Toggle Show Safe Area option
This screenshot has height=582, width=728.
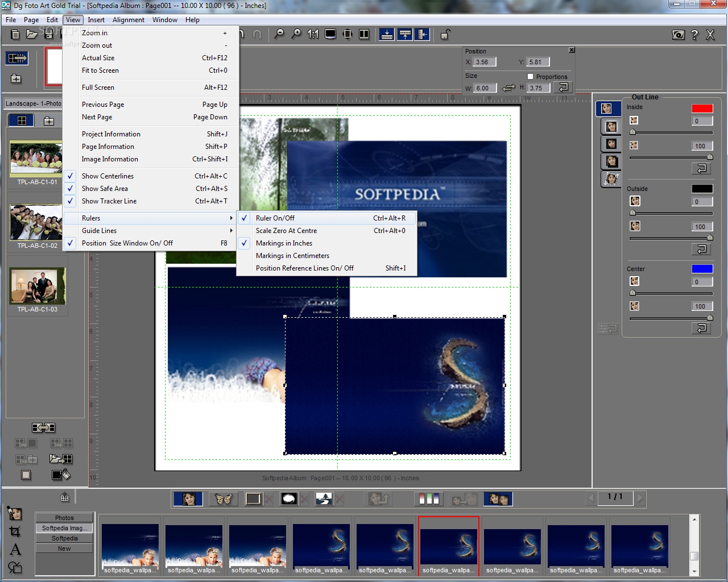(x=151, y=189)
